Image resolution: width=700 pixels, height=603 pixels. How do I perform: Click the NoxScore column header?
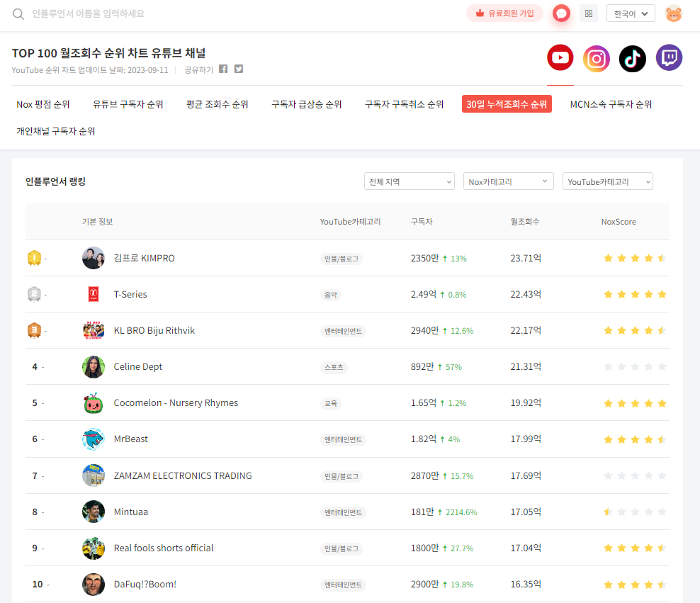[x=619, y=222]
